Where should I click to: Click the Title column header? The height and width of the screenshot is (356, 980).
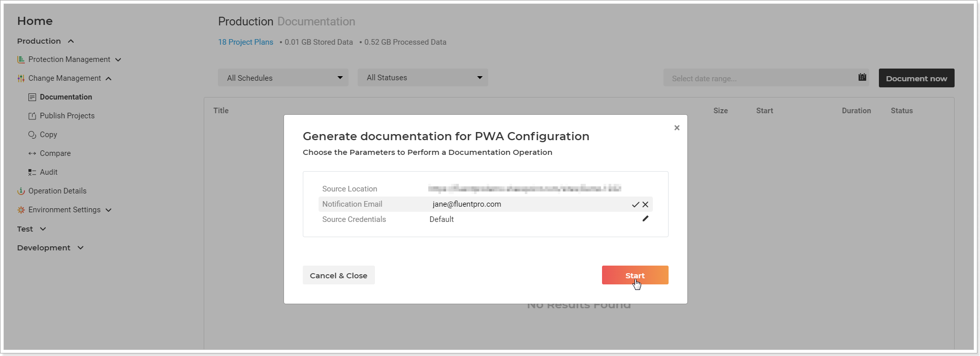[x=221, y=111]
